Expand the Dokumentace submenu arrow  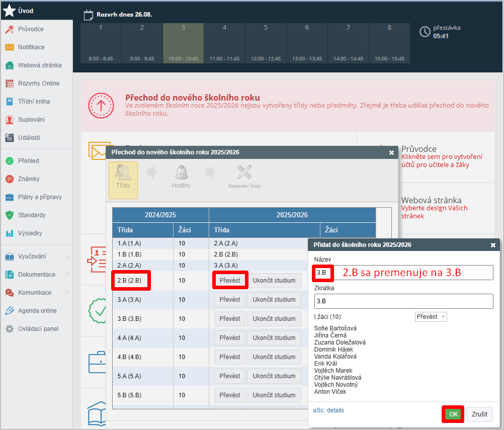click(67, 275)
